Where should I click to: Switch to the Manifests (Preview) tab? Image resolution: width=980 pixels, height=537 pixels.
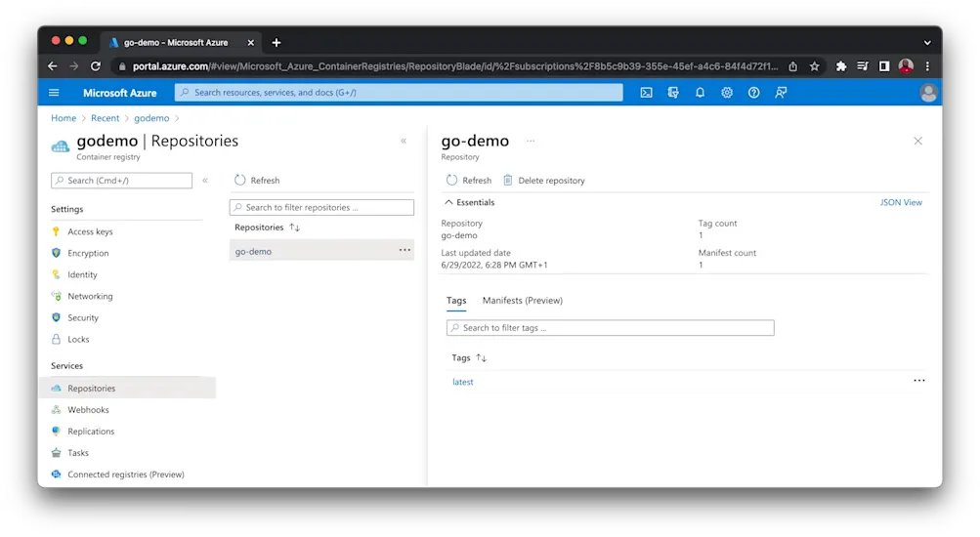coord(523,301)
